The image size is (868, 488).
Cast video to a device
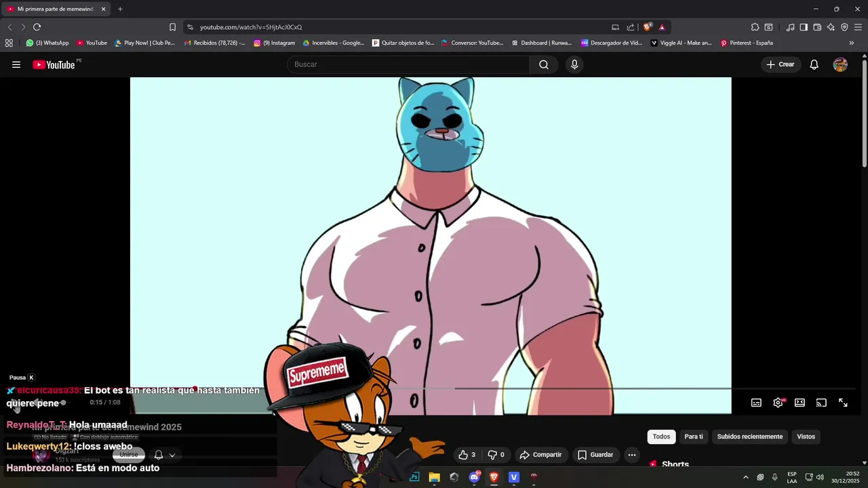pos(821,403)
